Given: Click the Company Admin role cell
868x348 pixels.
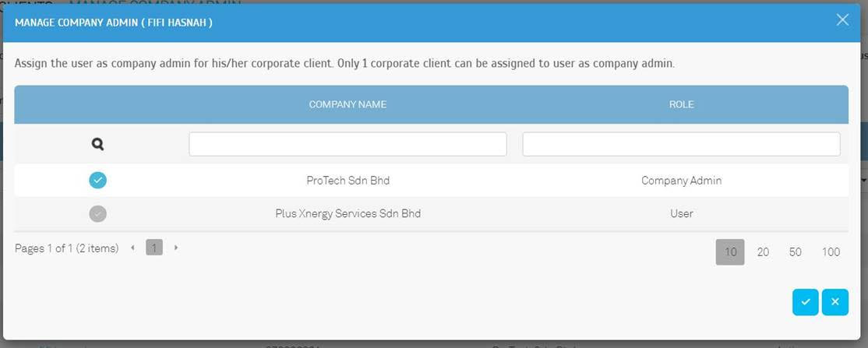Looking at the screenshot, I should coord(681,181).
